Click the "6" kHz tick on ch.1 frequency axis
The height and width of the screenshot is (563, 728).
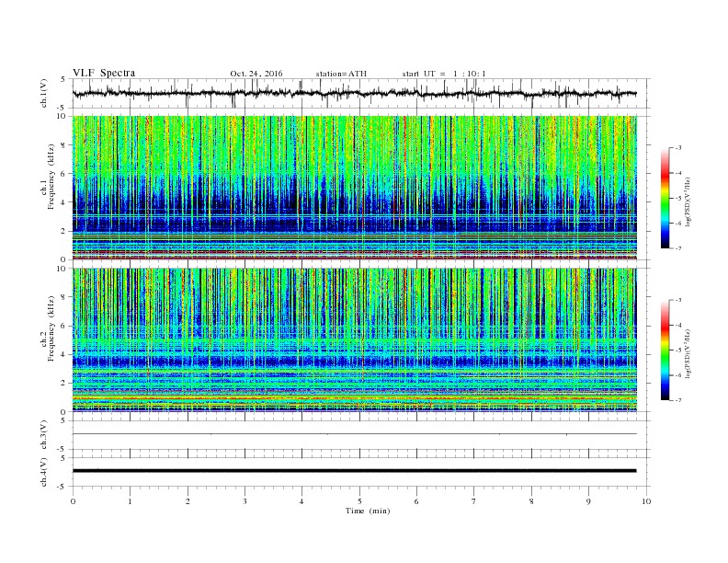click(x=64, y=174)
